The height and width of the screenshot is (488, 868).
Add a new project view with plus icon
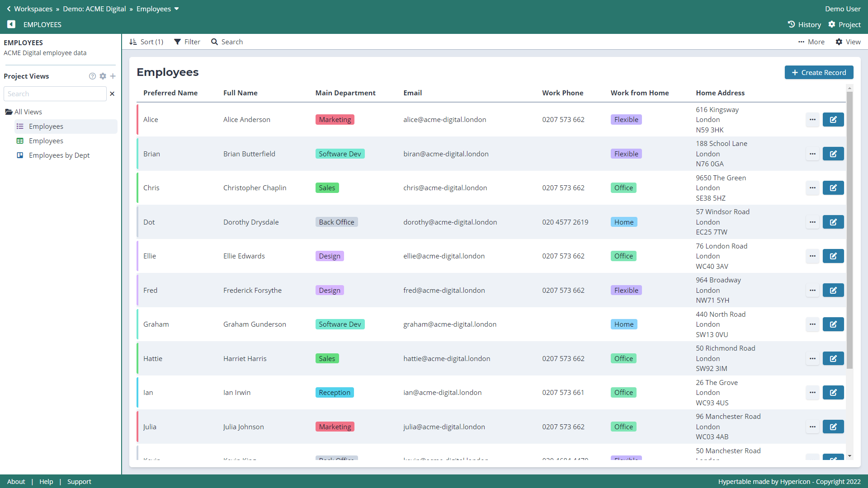(113, 76)
